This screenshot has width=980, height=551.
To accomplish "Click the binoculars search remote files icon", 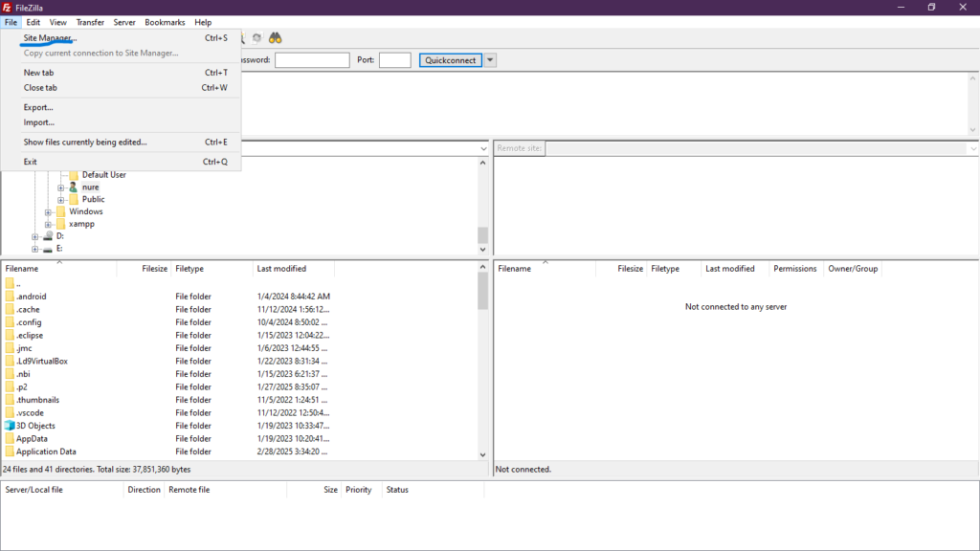I will [x=275, y=38].
